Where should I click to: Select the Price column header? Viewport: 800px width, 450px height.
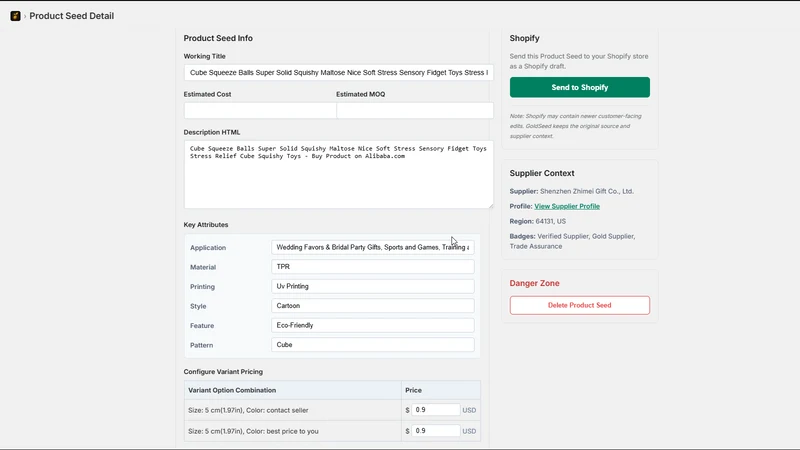click(x=413, y=390)
